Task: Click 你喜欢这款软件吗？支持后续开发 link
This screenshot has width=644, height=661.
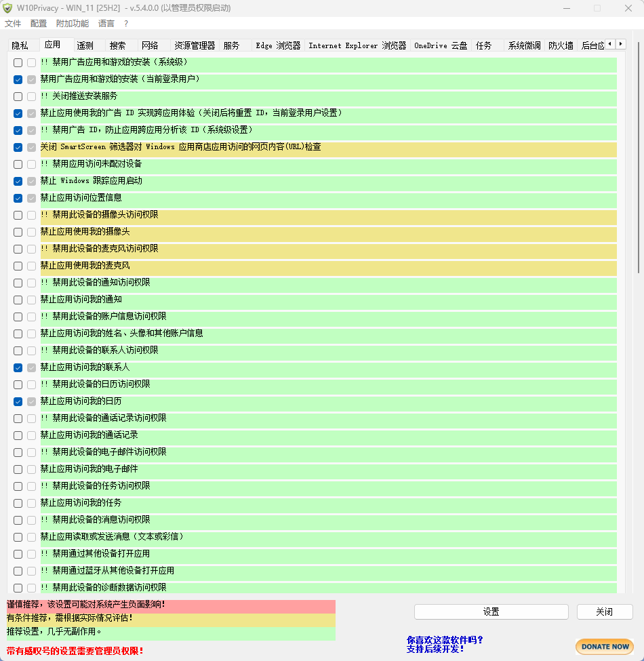Action: click(x=445, y=645)
